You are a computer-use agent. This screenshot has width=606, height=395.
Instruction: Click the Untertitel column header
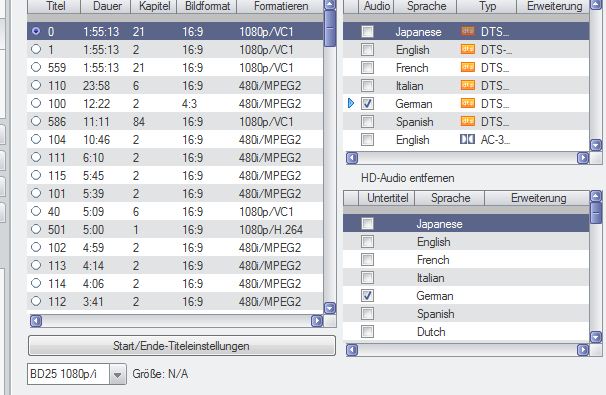click(387, 198)
